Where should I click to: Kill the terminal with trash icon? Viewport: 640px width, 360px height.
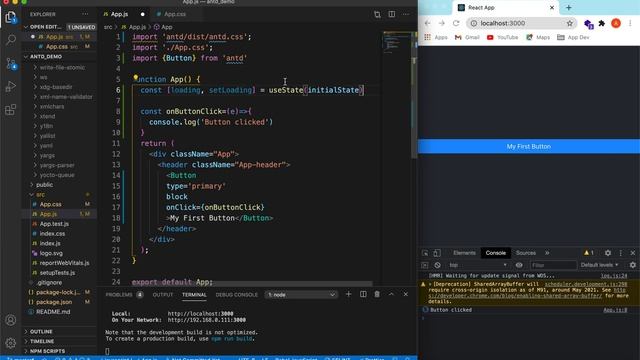pos(377,294)
